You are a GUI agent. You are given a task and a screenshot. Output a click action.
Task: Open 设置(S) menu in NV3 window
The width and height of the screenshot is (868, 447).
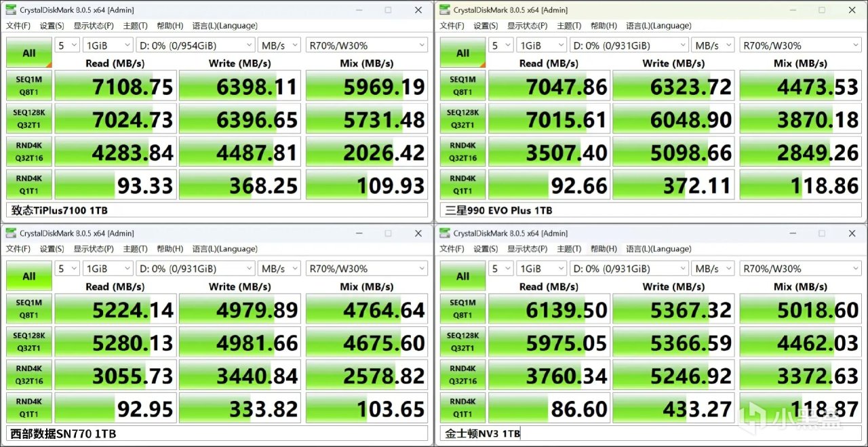(486, 249)
